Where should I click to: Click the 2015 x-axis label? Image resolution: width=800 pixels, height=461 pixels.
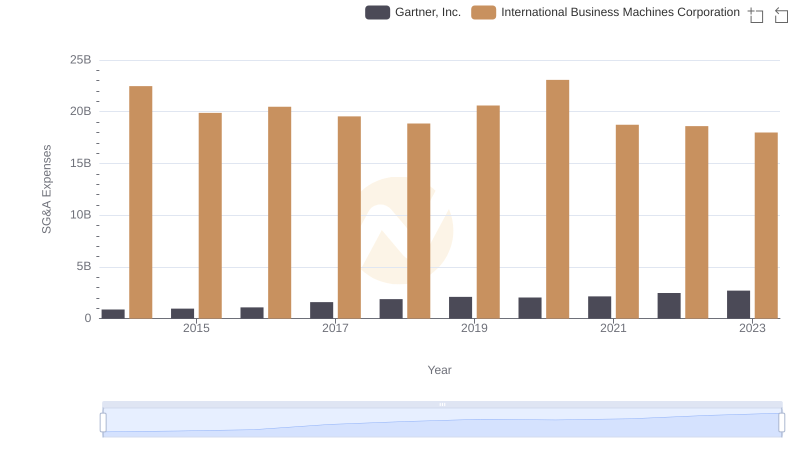pyautogui.click(x=196, y=328)
